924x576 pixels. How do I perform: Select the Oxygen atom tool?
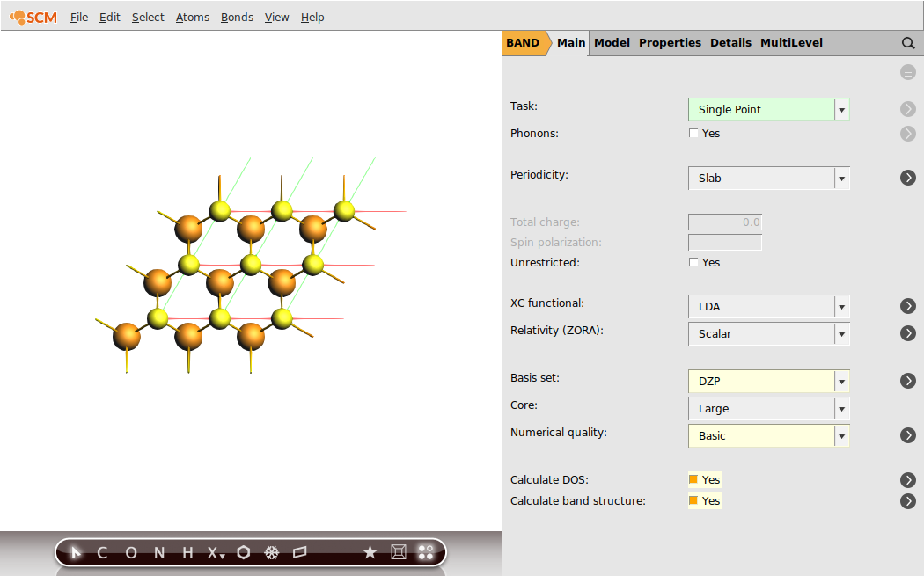(129, 552)
